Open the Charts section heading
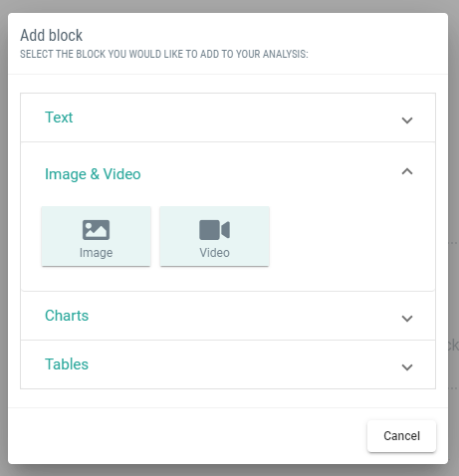This screenshot has height=476, width=459. point(67,316)
